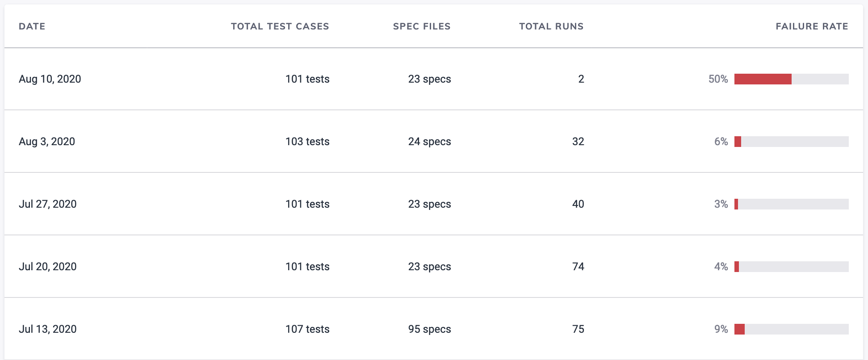Open details for Jul 27, 2020

(48, 204)
